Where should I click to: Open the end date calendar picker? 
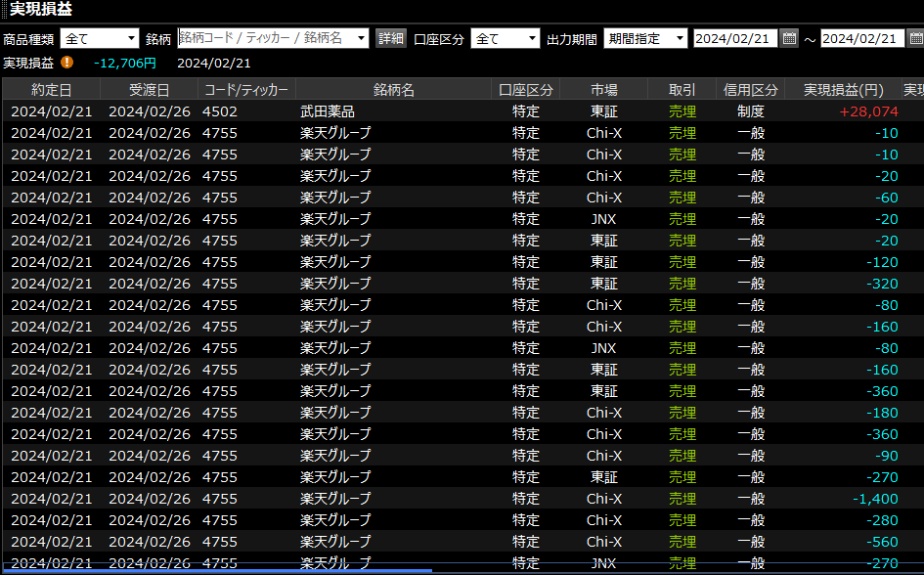[x=916, y=39]
